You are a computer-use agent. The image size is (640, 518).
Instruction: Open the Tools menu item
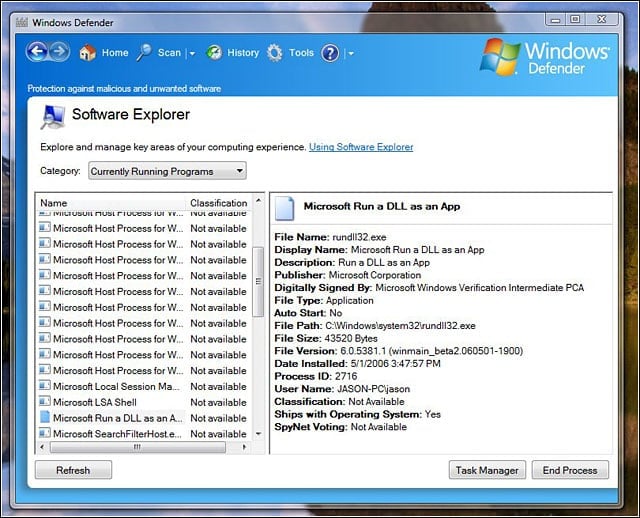click(301, 53)
